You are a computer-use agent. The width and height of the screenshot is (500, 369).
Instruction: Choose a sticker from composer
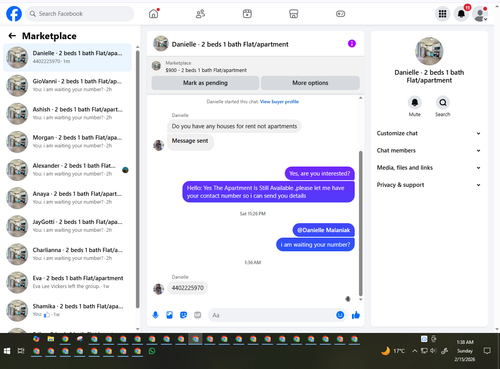point(183,315)
